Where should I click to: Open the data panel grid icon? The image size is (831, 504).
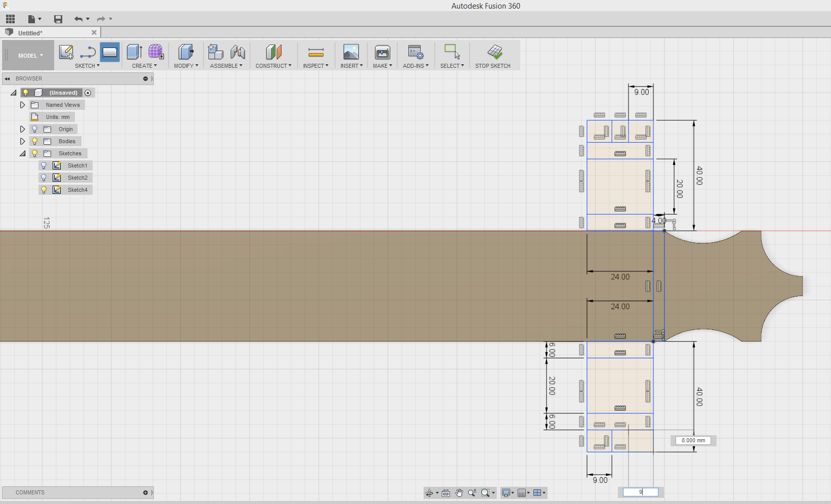(x=10, y=19)
